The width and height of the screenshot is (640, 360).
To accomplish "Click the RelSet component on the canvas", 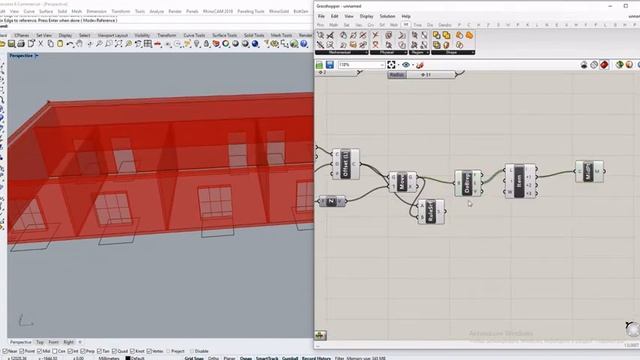I will (431, 211).
